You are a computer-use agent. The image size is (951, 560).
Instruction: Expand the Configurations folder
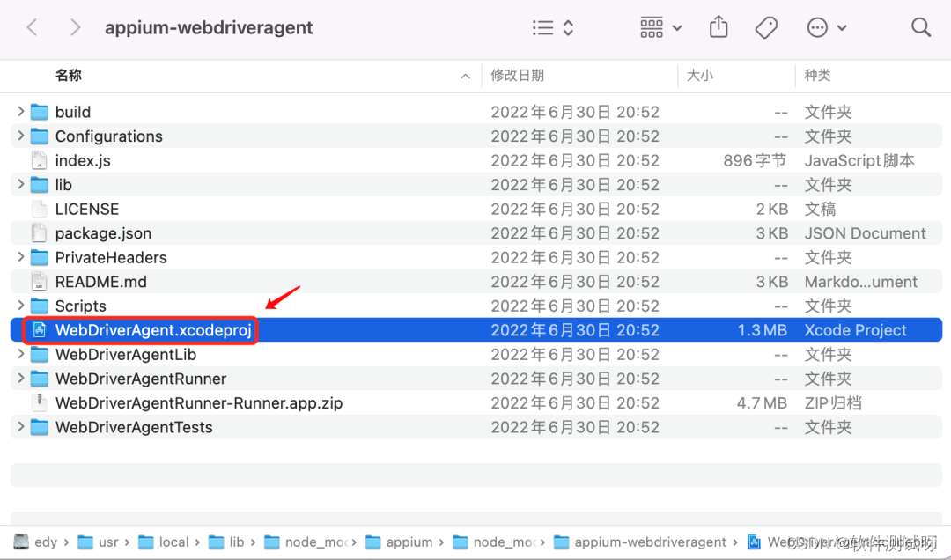click(x=20, y=136)
